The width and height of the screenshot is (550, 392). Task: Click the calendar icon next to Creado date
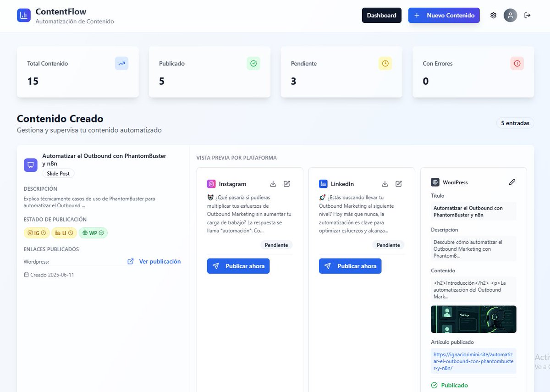(x=26, y=275)
